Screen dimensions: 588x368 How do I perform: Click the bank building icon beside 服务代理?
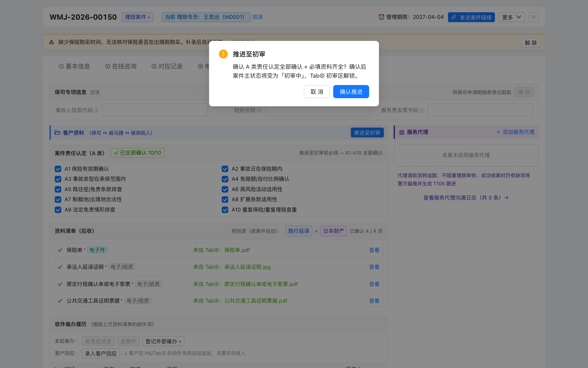click(402, 132)
